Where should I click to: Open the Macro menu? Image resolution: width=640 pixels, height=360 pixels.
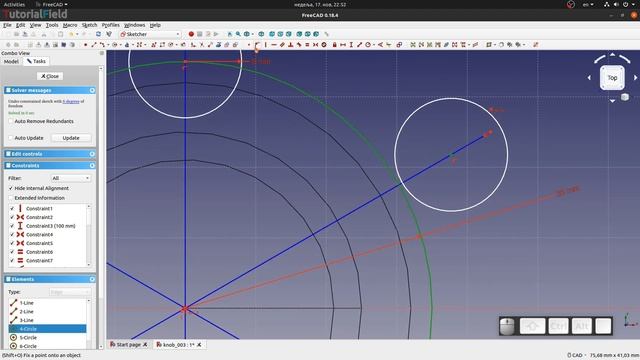[70, 25]
